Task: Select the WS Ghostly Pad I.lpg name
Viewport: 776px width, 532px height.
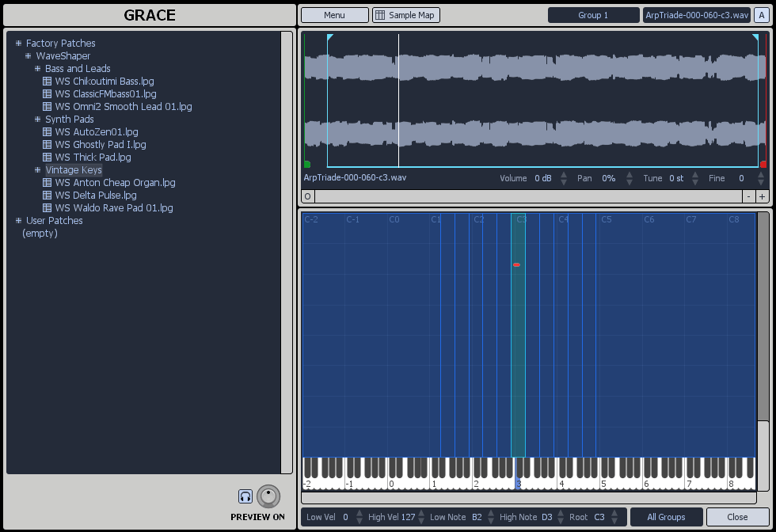Action: [101, 145]
